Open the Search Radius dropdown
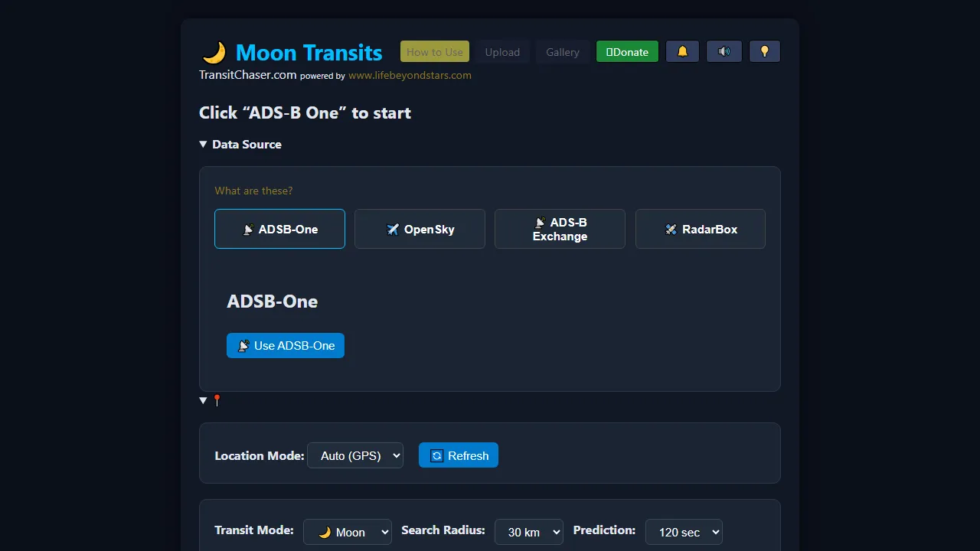Image resolution: width=980 pixels, height=551 pixels. pyautogui.click(x=529, y=532)
